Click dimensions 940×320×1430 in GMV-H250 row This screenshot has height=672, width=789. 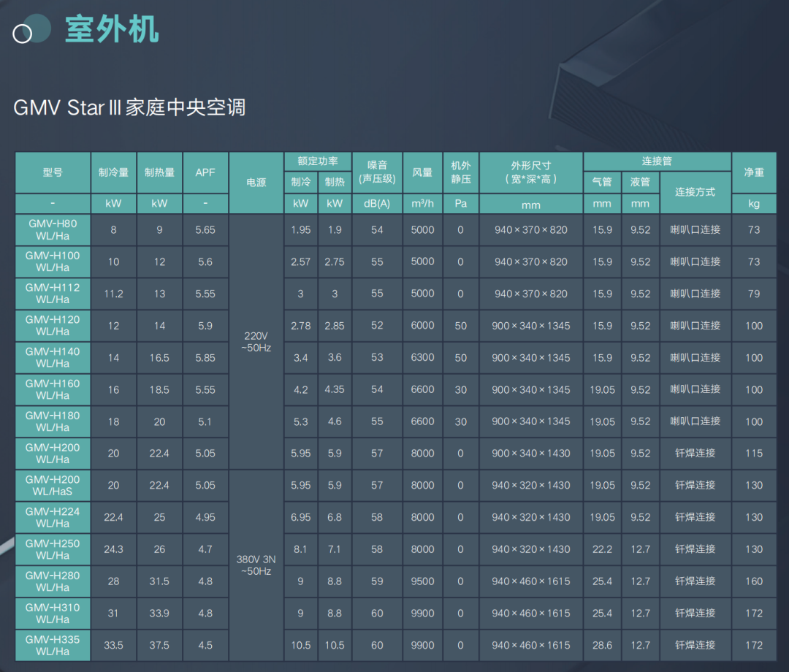pos(531,549)
